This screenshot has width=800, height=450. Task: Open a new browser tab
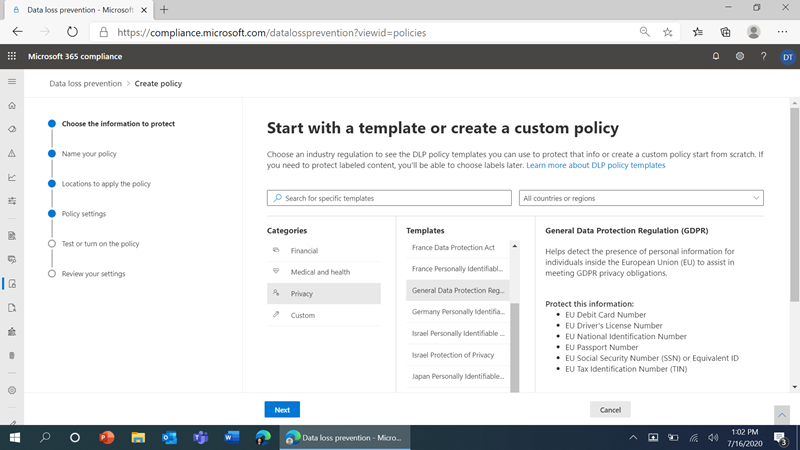point(164,10)
